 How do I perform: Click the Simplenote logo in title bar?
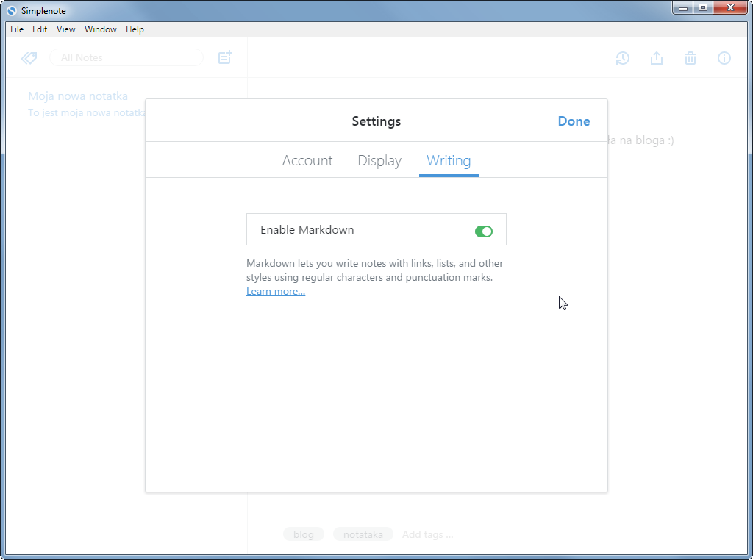[x=12, y=10]
